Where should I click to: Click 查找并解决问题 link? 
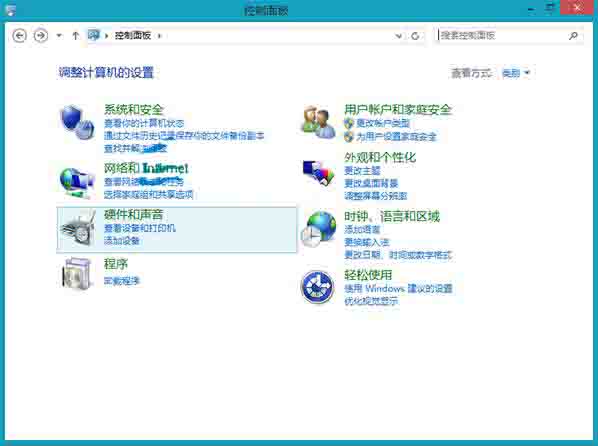[x=135, y=148]
